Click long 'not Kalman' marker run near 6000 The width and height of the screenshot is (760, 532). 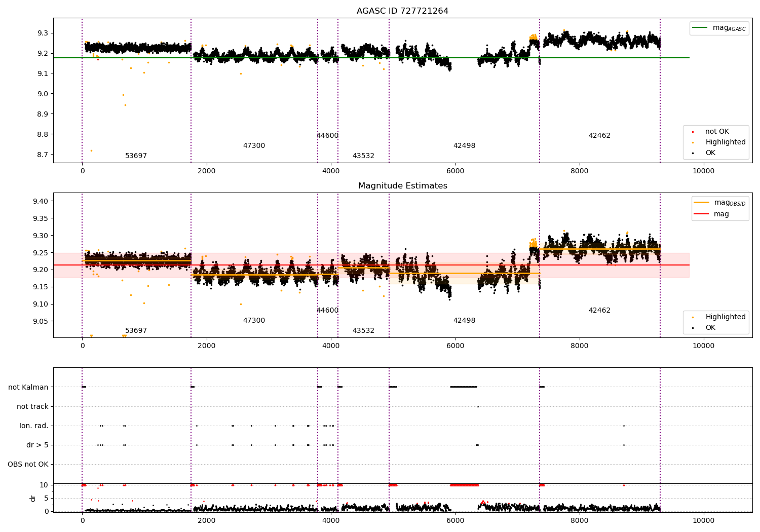coord(463,387)
